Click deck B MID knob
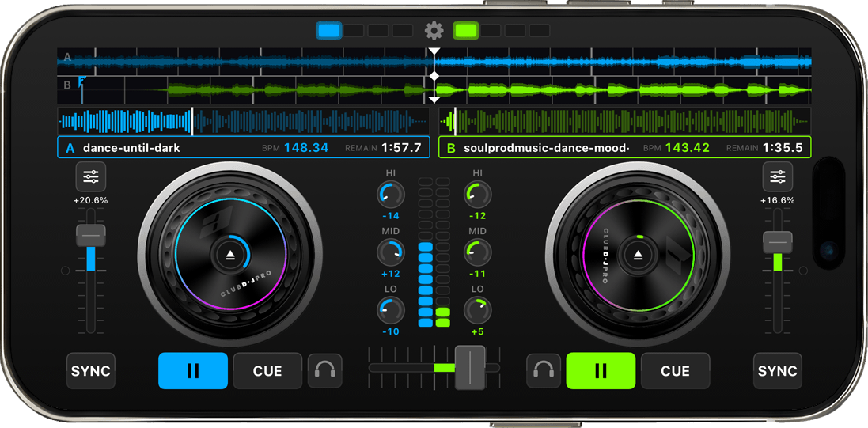This screenshot has height=428, width=868. point(478,252)
